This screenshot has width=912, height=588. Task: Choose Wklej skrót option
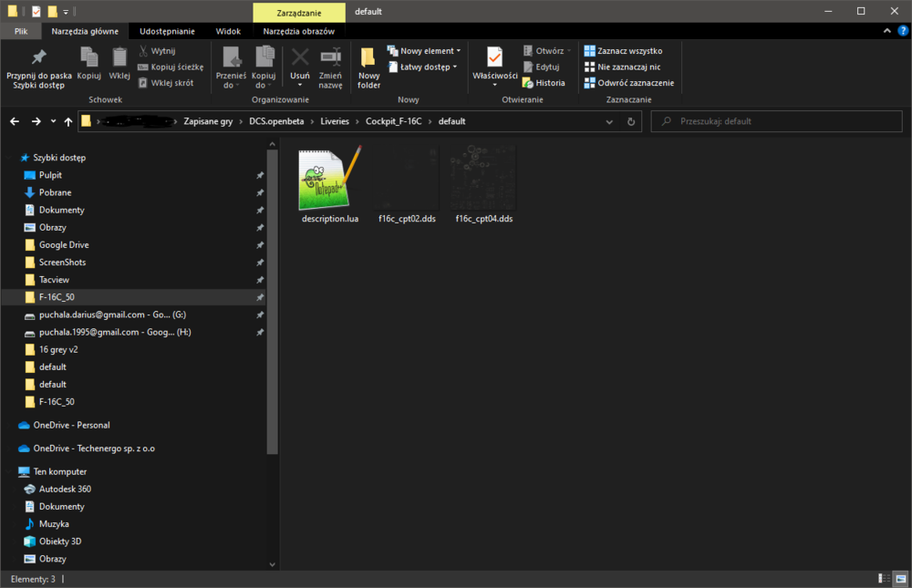pyautogui.click(x=166, y=83)
